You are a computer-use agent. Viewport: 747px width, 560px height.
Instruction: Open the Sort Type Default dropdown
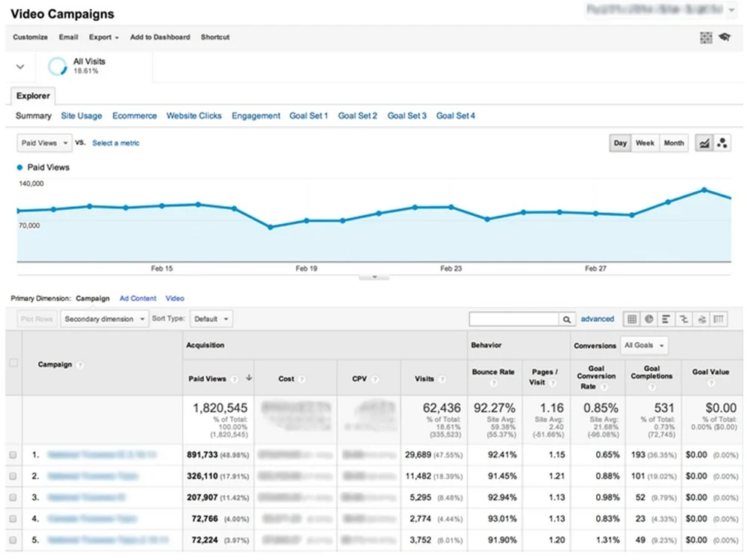211,319
